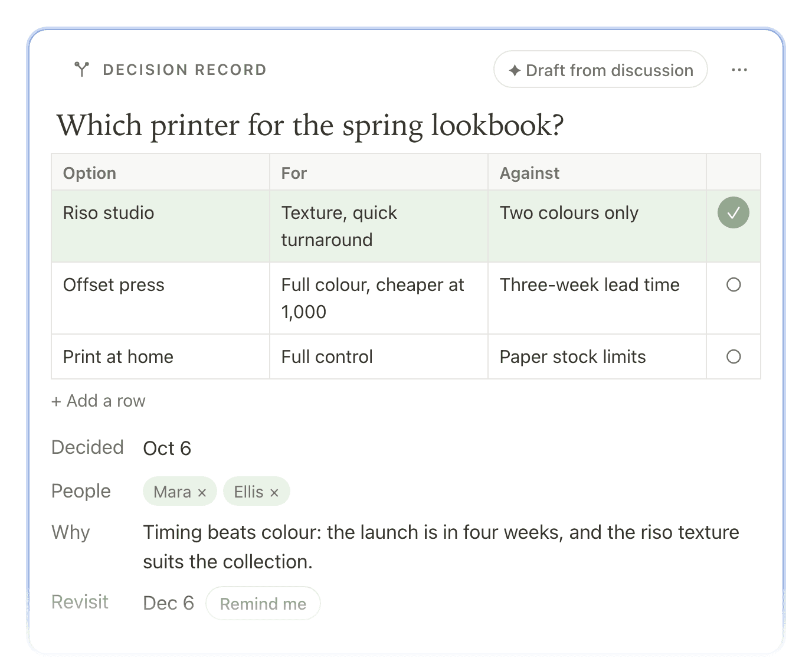This screenshot has height=661, width=812.
Task: Remove Mara from People
Action: click(202, 493)
